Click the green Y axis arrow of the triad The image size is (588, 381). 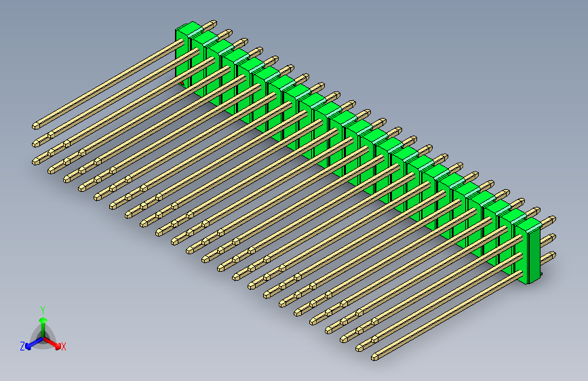[x=43, y=327]
